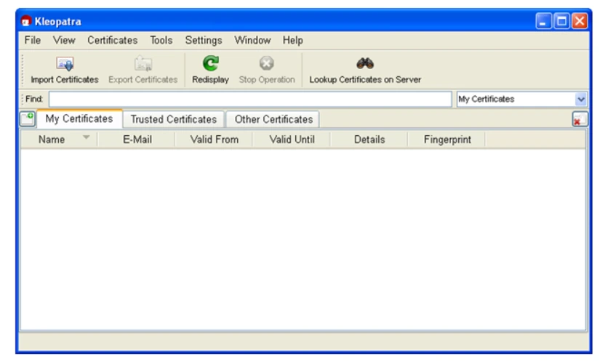
Task: Sort by the Valid Until column header
Action: pyautogui.click(x=292, y=139)
